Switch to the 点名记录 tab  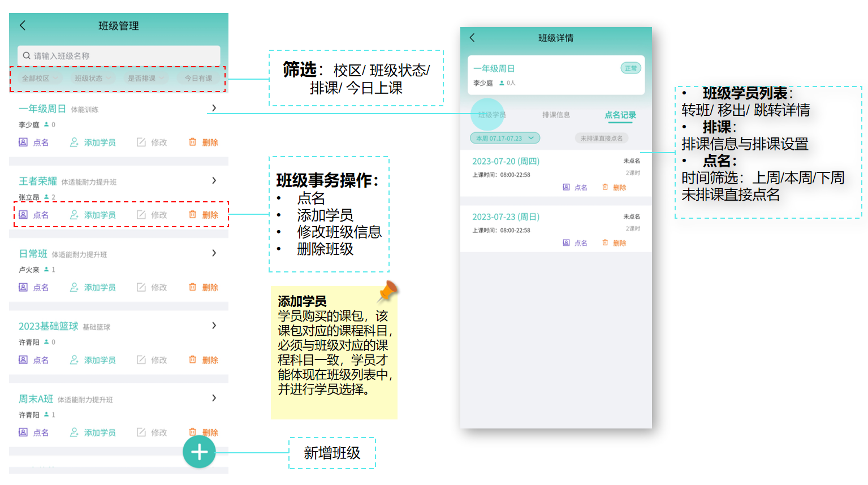620,115
